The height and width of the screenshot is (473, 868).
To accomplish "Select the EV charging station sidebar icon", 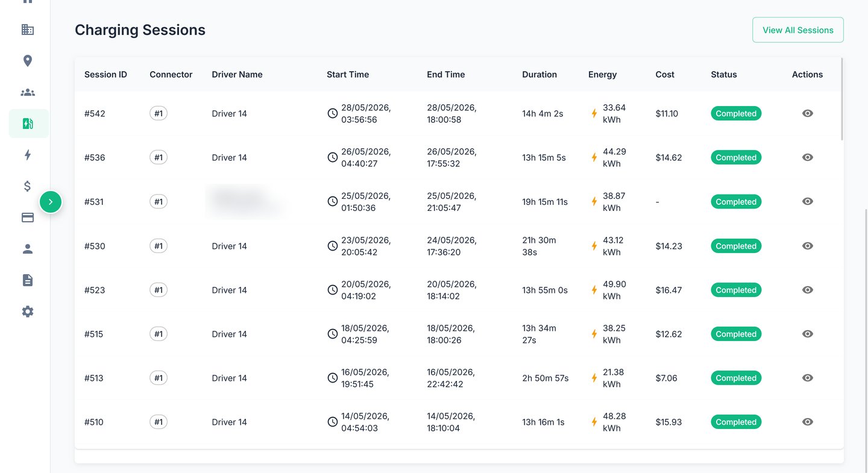I will pyautogui.click(x=28, y=124).
